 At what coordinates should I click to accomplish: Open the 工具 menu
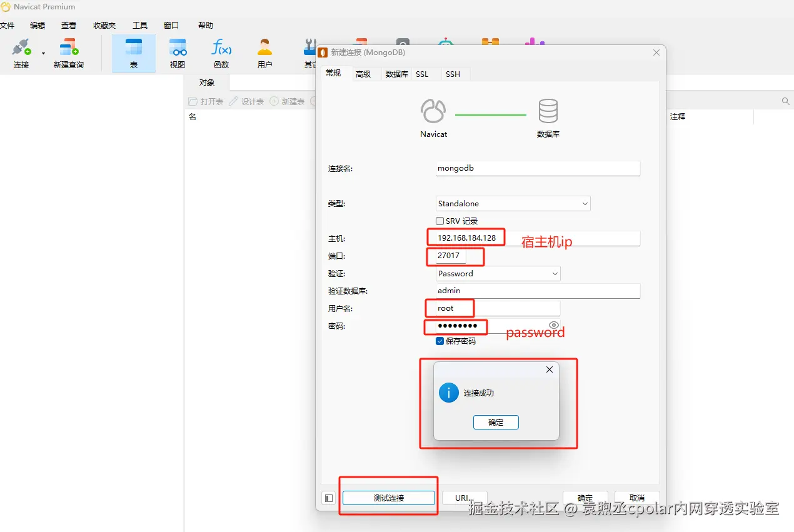pos(140,26)
